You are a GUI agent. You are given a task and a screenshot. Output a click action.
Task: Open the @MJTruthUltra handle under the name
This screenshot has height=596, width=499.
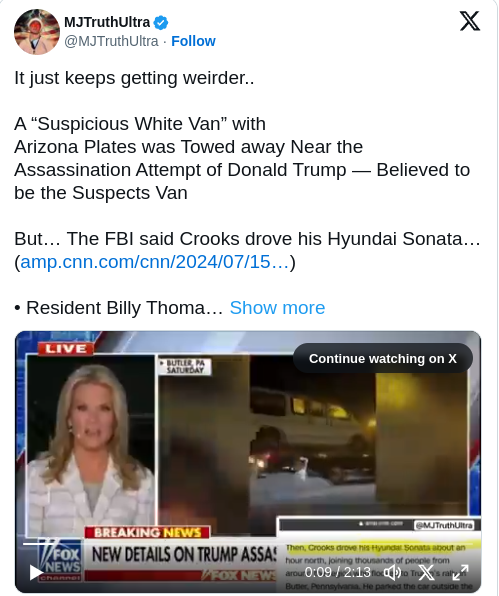[x=111, y=41]
